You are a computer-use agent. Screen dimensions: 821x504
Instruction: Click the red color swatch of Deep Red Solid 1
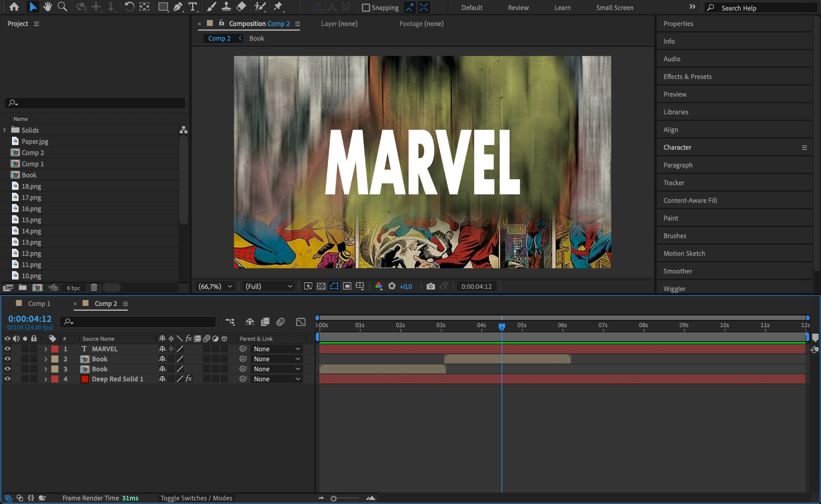pyautogui.click(x=85, y=379)
